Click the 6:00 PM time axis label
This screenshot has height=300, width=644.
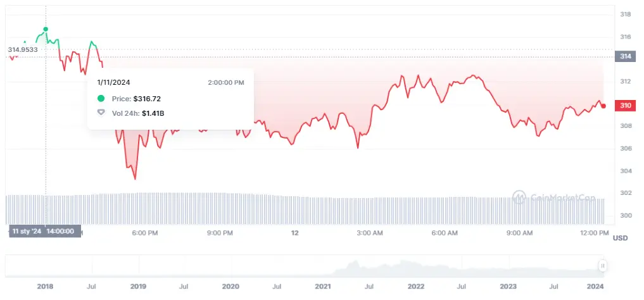click(x=144, y=233)
